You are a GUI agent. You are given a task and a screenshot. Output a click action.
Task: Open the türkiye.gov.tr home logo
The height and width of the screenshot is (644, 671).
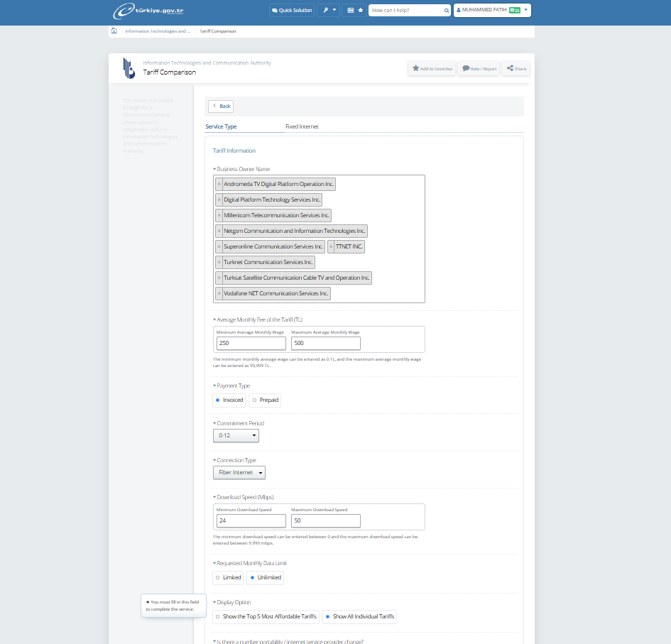point(148,11)
